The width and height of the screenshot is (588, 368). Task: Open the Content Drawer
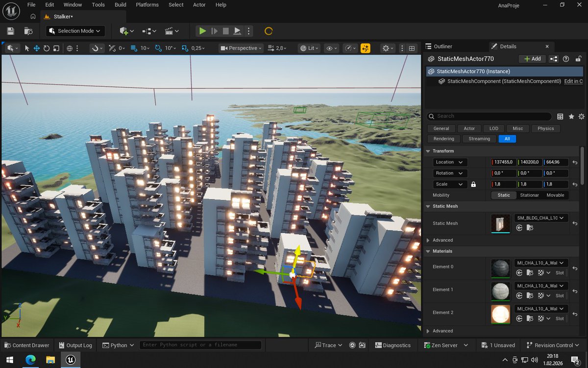tap(27, 345)
